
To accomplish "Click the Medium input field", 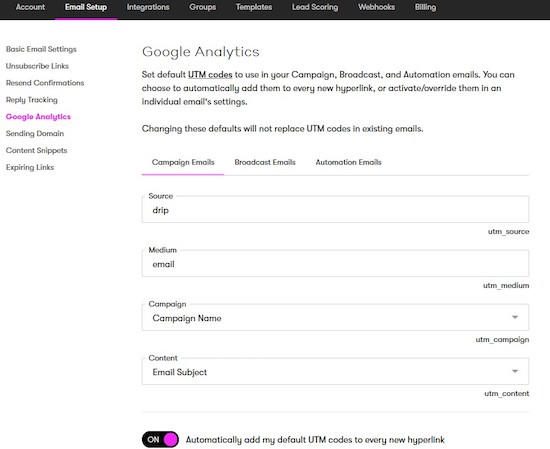I will [335, 263].
